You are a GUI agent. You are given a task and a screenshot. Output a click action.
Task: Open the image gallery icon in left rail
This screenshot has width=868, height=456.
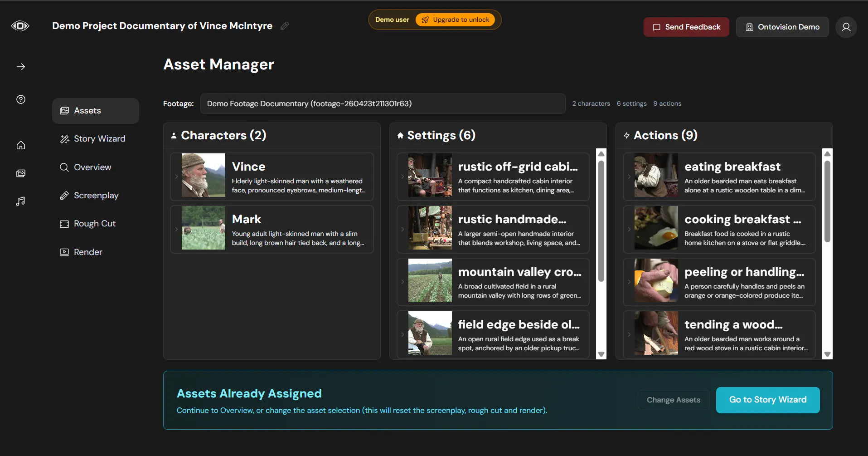[x=21, y=173]
